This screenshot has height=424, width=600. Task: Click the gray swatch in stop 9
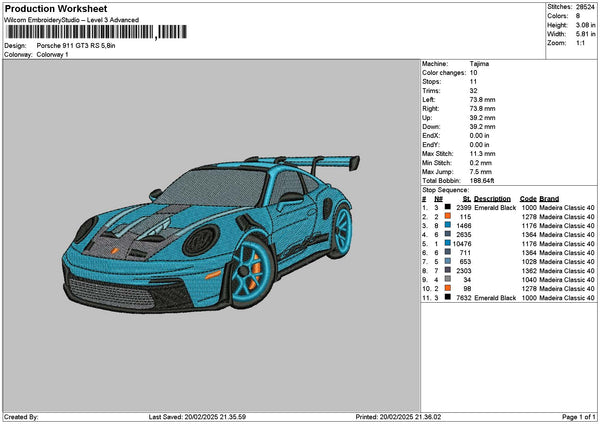(447, 279)
